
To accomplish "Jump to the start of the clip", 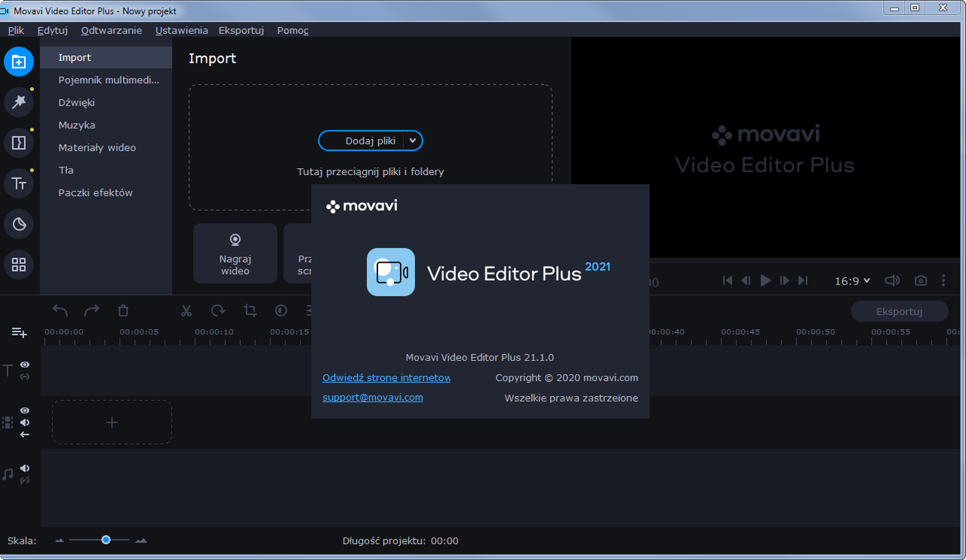I will [728, 281].
